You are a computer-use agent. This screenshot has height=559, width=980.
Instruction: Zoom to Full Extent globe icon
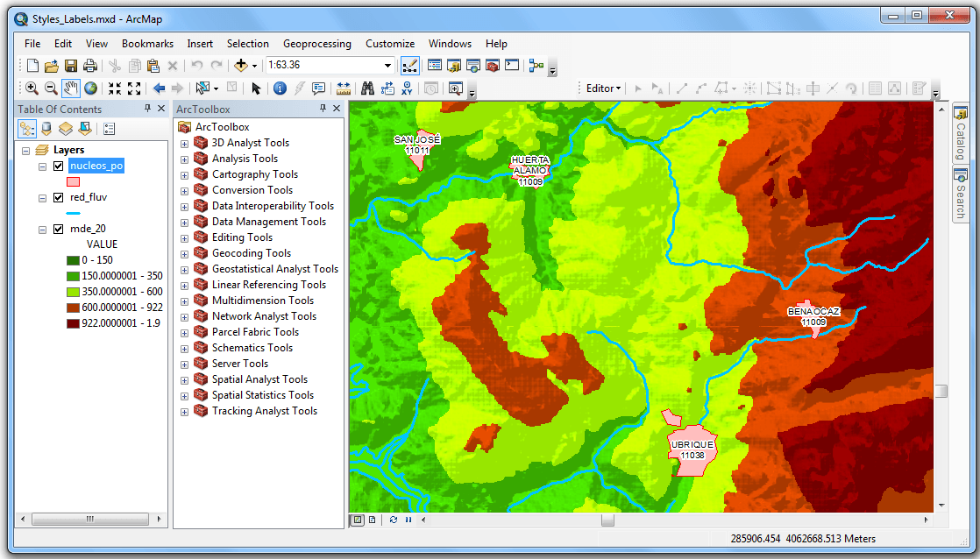pyautogui.click(x=90, y=88)
